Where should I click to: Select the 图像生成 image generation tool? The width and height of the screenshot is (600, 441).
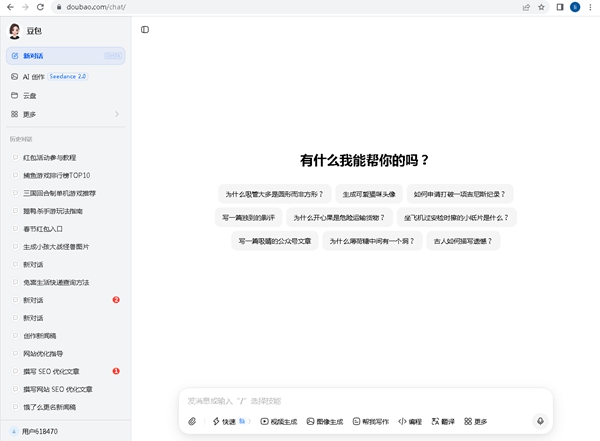pos(325,422)
